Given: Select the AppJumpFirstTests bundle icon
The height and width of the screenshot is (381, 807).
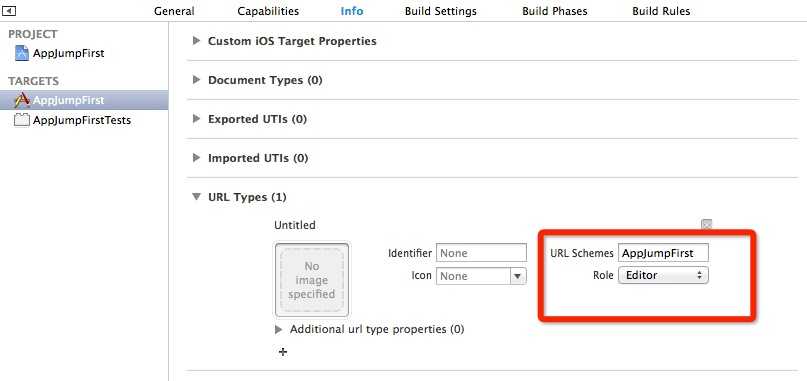Looking at the screenshot, I should [22, 120].
